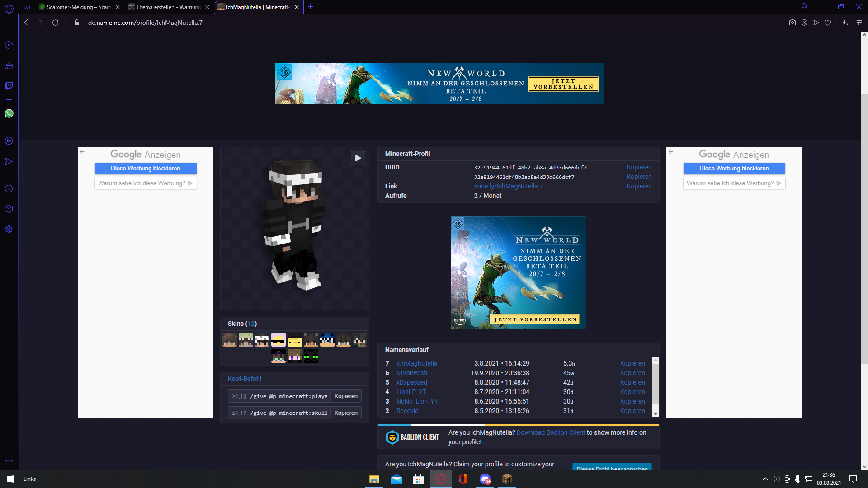Image resolution: width=868 pixels, height=488 pixels.
Task: Close the Scammer-Meldung tab
Action: pyautogui.click(x=118, y=7)
